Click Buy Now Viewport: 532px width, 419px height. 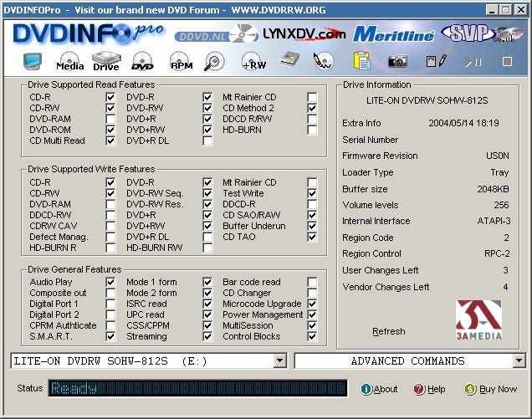(x=491, y=389)
